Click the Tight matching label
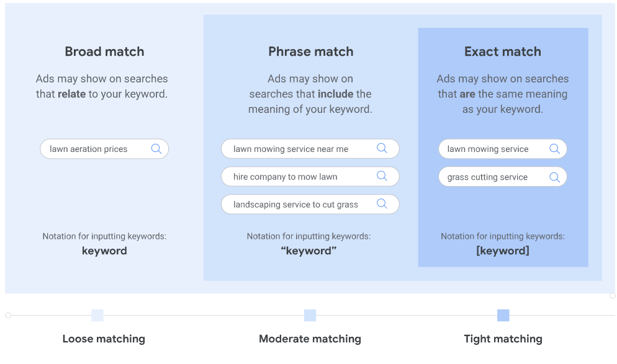Image resolution: width=617 pixels, height=364 pixels. [503, 339]
